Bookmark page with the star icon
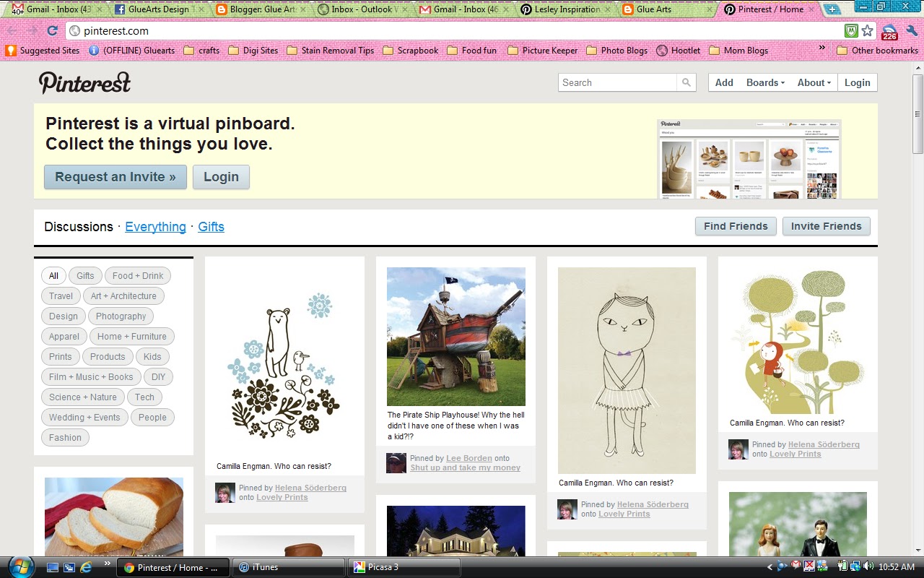 867,31
